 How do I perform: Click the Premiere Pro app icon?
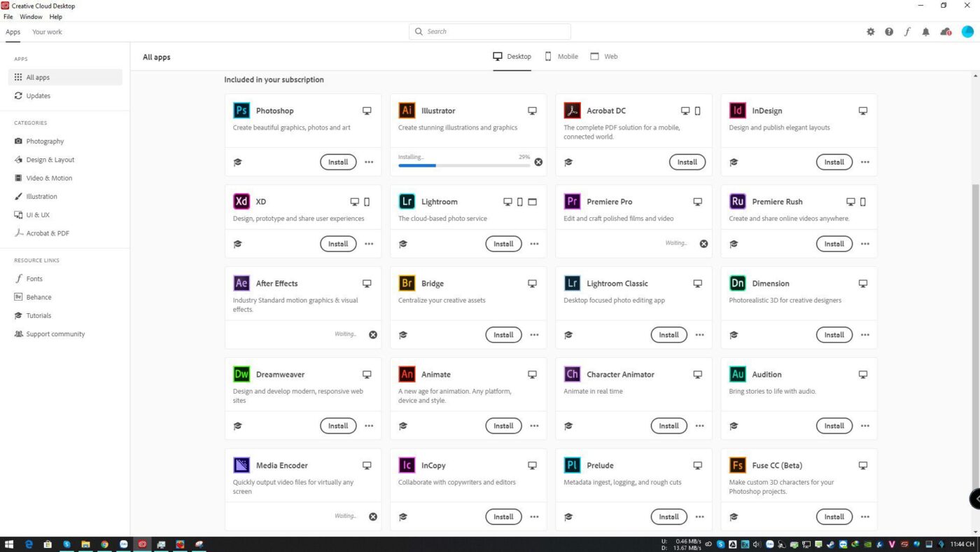tap(572, 202)
